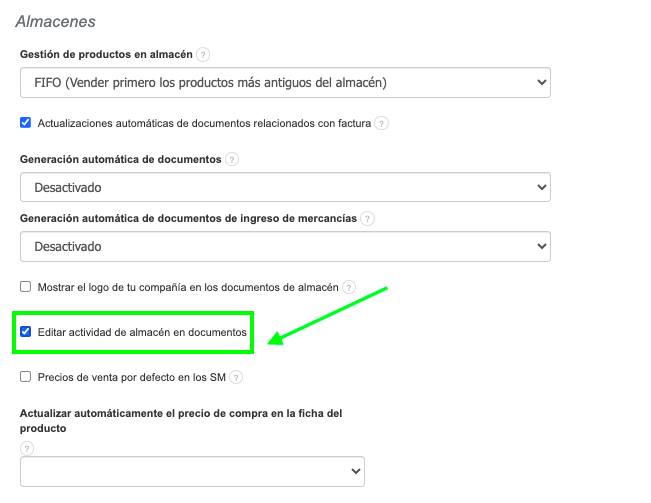Open help tooltip for Actualizaciones automáticas de documentos

click(x=381, y=124)
